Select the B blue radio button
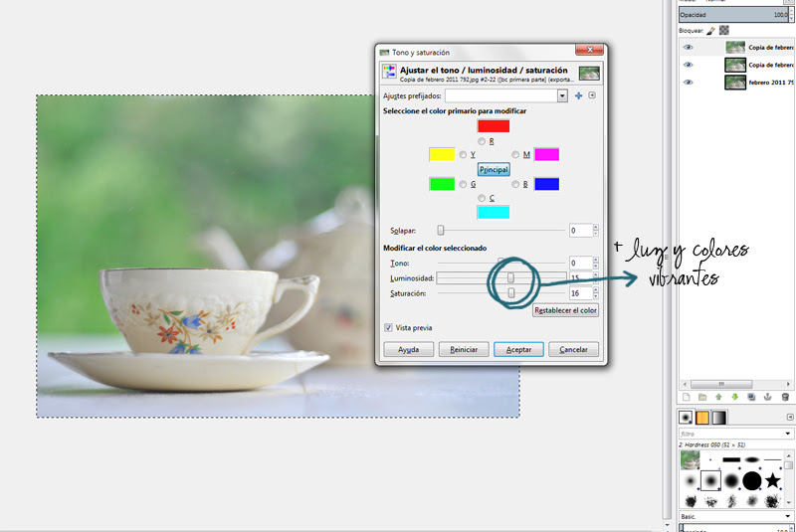The image size is (796, 532). click(515, 184)
